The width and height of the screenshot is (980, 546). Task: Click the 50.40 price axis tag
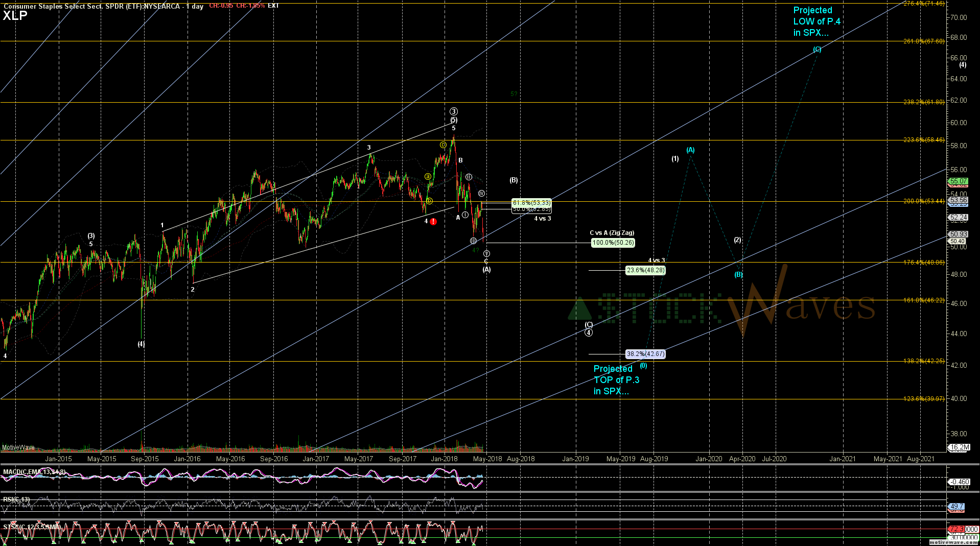point(957,241)
